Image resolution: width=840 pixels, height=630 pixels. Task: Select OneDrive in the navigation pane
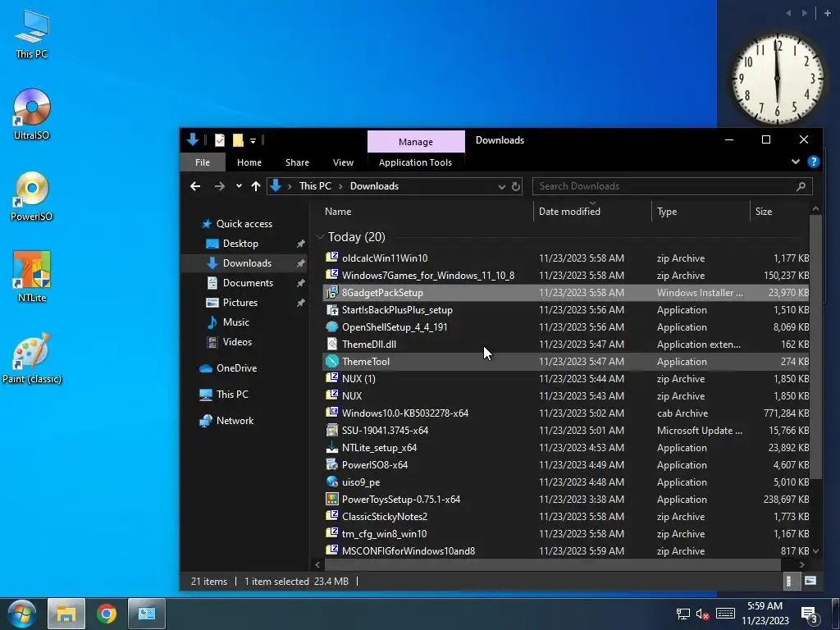pyautogui.click(x=236, y=368)
